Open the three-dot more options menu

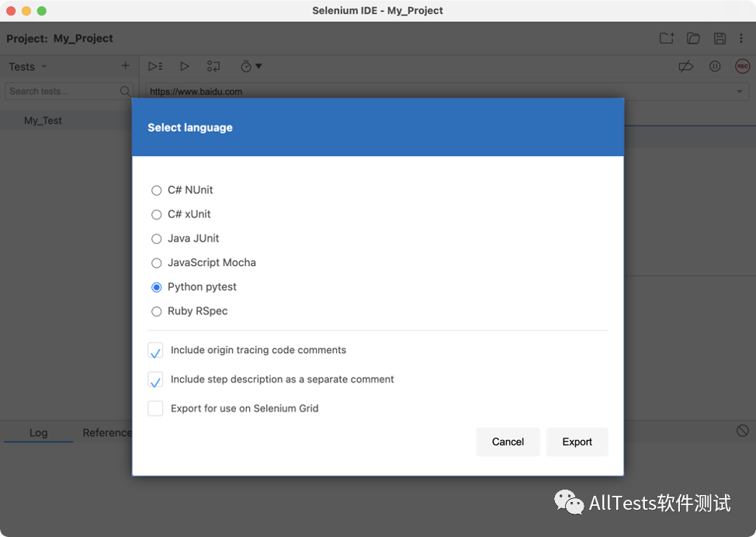(x=741, y=38)
